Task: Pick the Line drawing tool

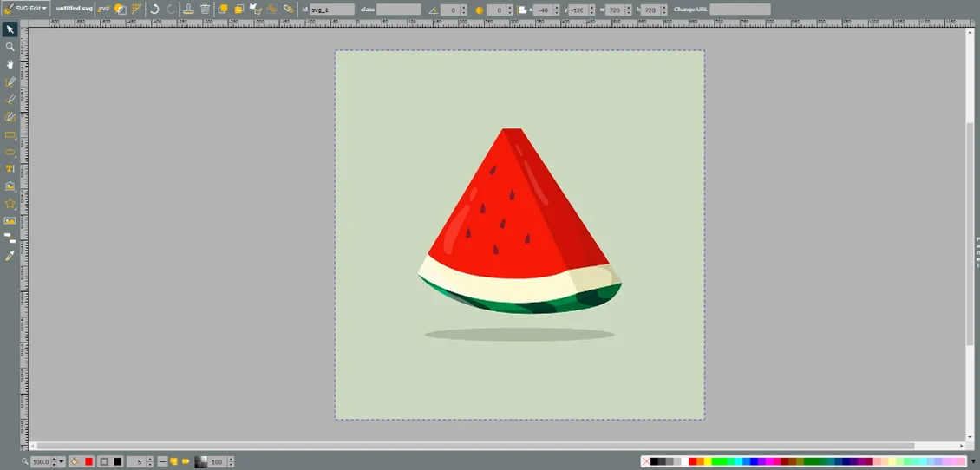Action: coord(10,99)
